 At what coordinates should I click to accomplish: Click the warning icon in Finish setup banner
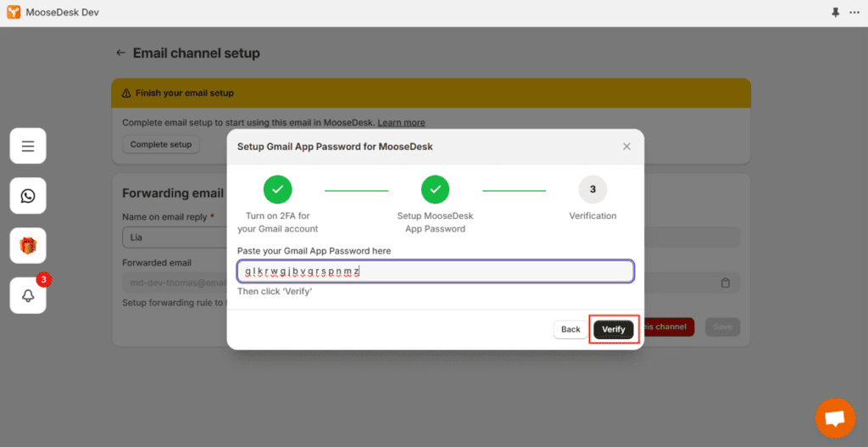(x=126, y=93)
